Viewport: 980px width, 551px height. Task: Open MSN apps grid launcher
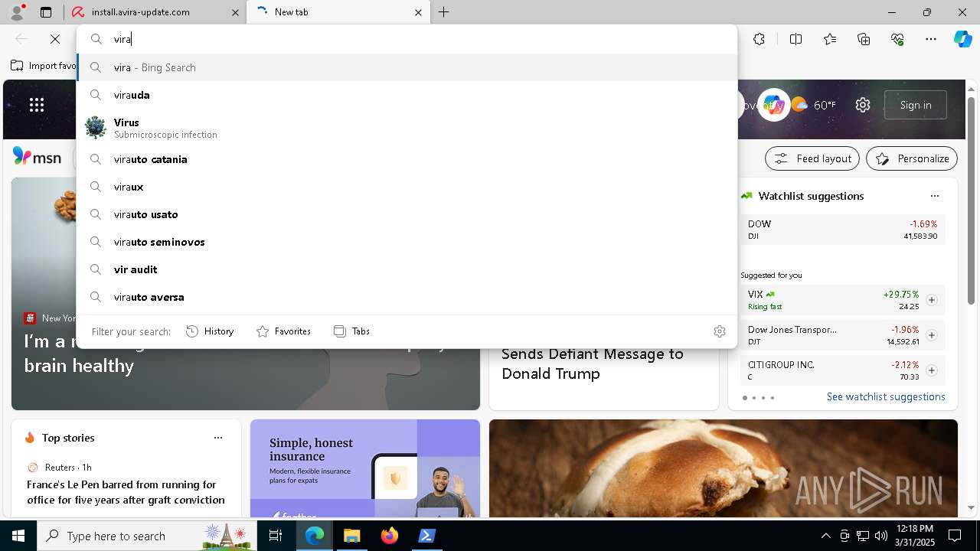tap(37, 105)
